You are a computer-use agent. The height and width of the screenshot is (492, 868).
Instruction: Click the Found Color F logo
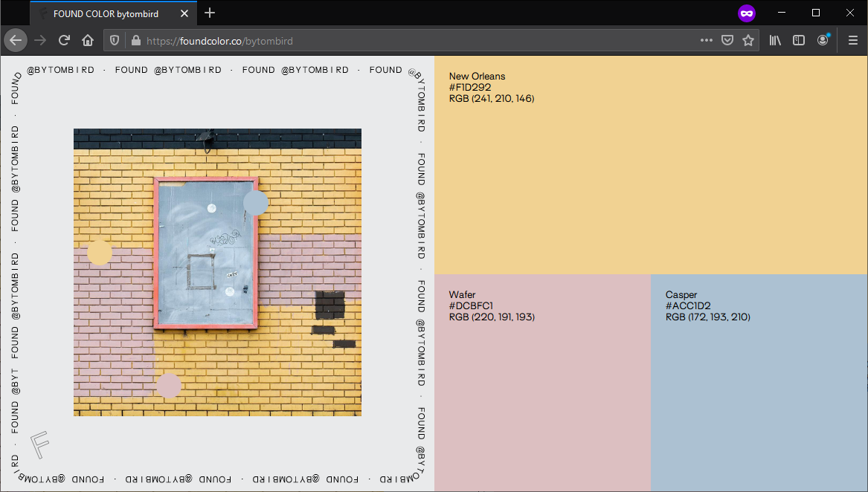(x=40, y=444)
